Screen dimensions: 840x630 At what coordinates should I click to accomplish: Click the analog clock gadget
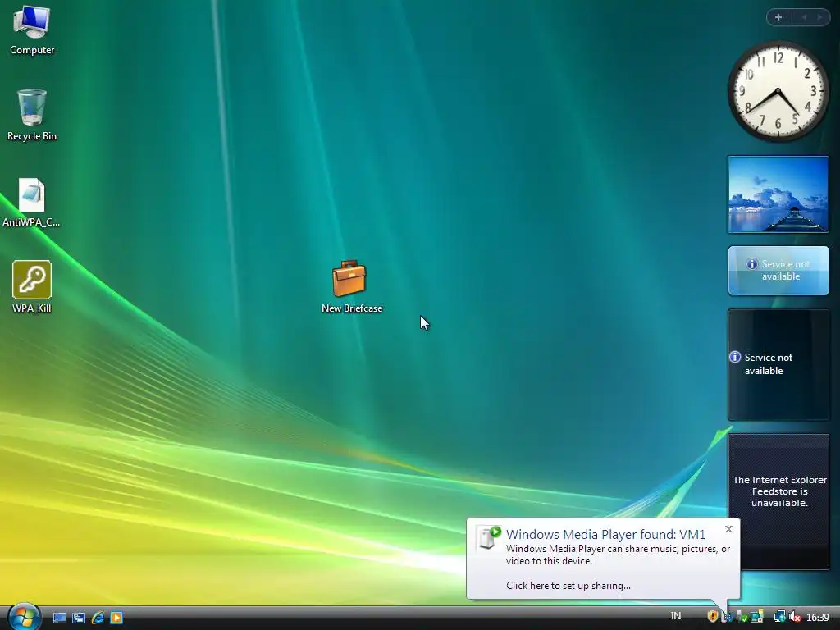coord(778,91)
